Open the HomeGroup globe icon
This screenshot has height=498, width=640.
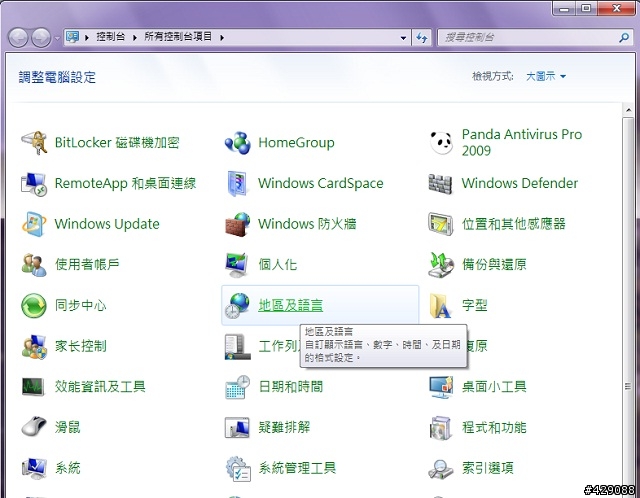(x=238, y=142)
